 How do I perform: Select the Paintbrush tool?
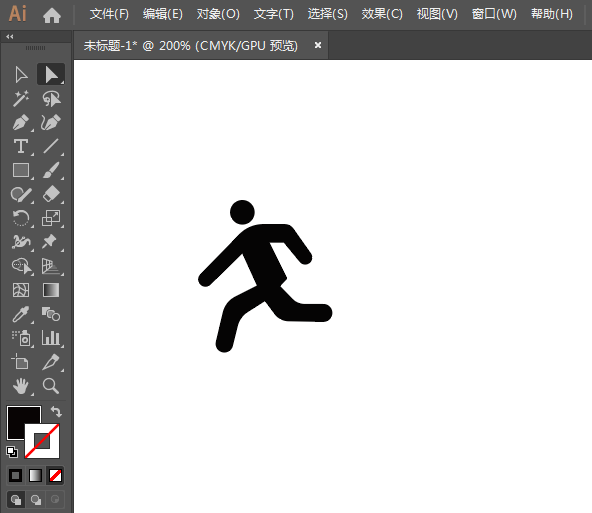pos(51,170)
